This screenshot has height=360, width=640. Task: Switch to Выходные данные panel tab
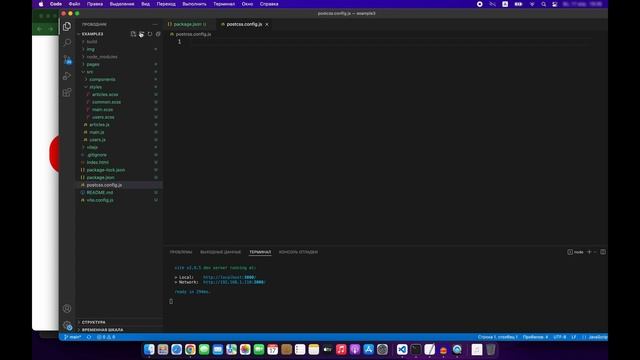tap(220, 252)
